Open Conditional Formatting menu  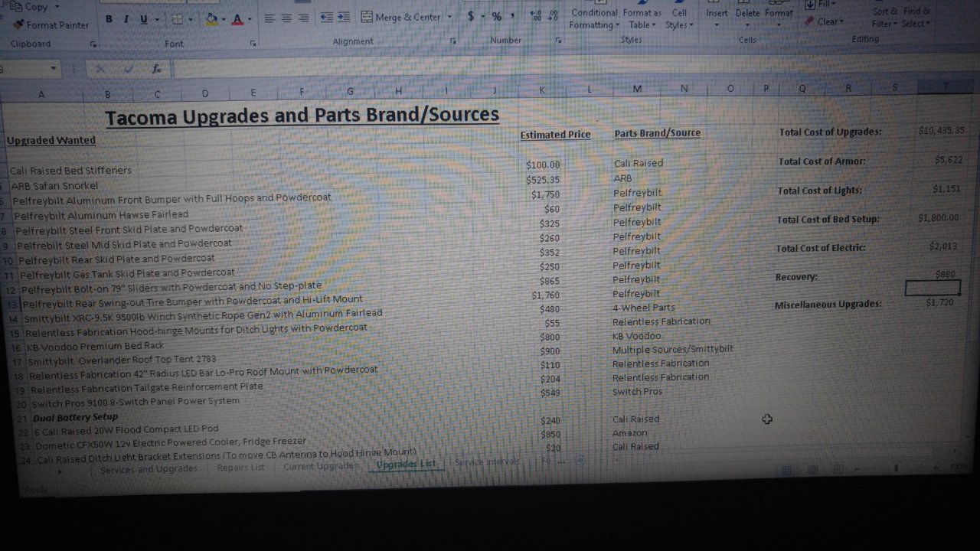[x=594, y=18]
